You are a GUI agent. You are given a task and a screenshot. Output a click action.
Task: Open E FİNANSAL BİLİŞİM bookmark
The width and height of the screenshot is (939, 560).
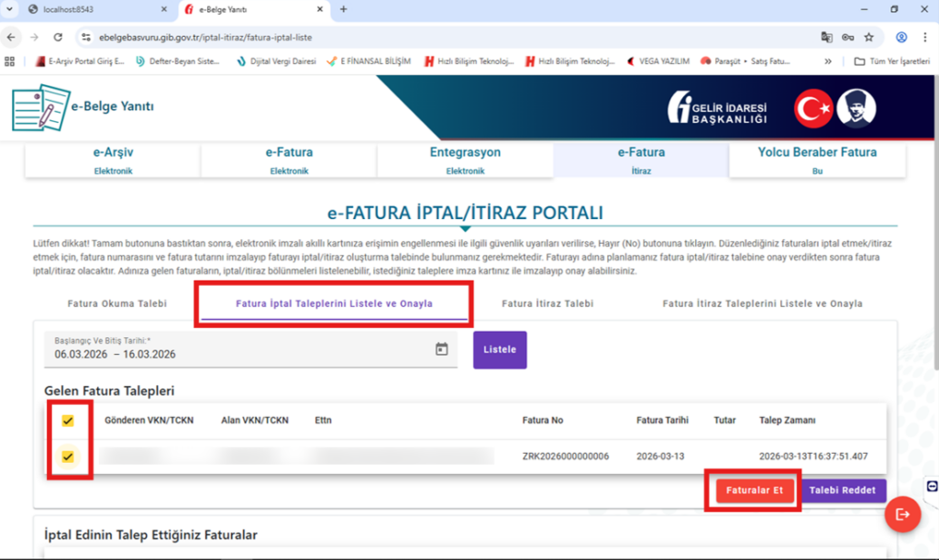pyautogui.click(x=369, y=61)
